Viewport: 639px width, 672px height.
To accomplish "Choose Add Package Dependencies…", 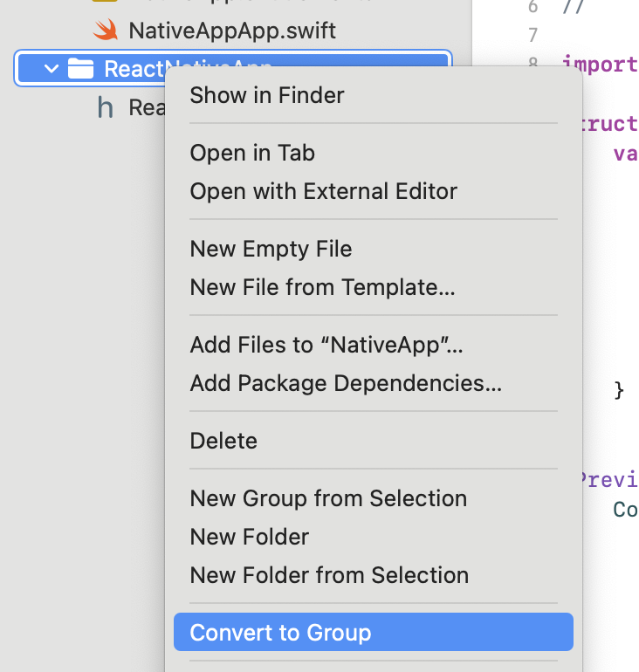I will click(346, 383).
